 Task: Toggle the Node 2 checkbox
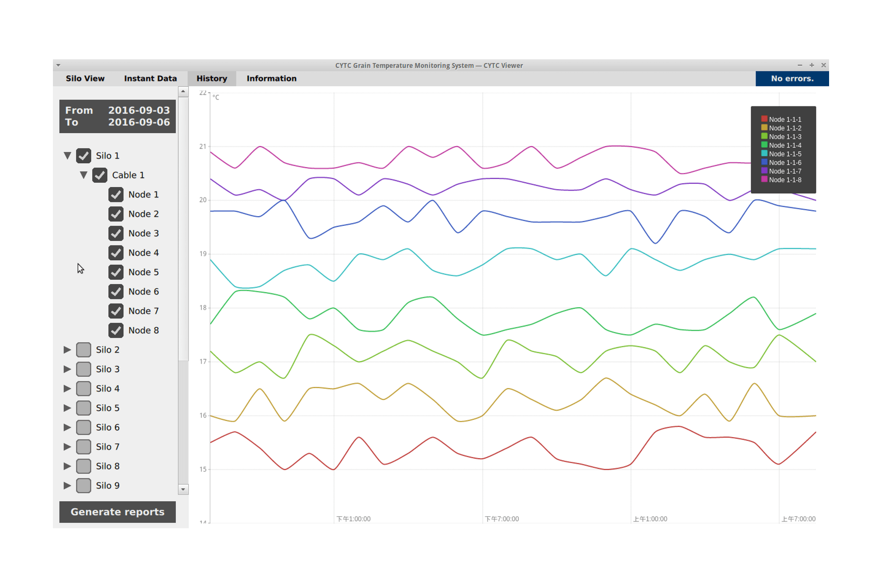point(116,214)
